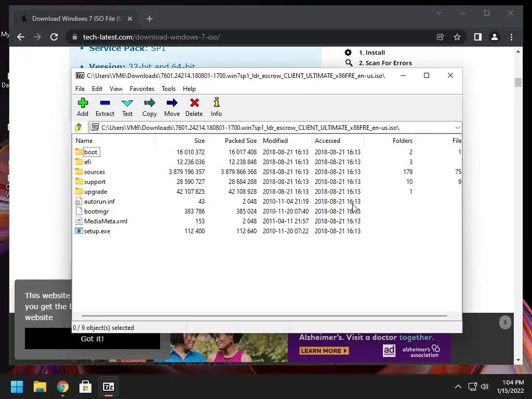The height and width of the screenshot is (399, 532).
Task: Open the Tools menu in 7-Zip
Action: (x=169, y=88)
